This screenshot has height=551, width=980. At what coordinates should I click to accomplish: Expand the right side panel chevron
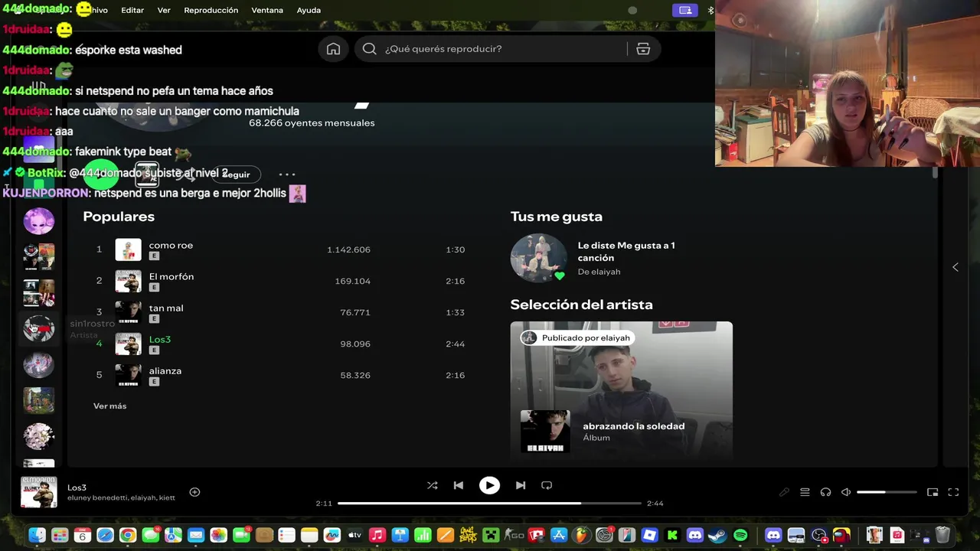[955, 267]
